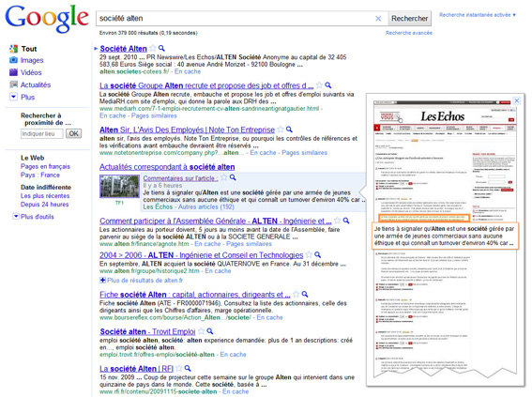Image resolution: width=532 pixels, height=397 pixels.
Task: Filter by 'Pays : France'
Action: (40, 175)
